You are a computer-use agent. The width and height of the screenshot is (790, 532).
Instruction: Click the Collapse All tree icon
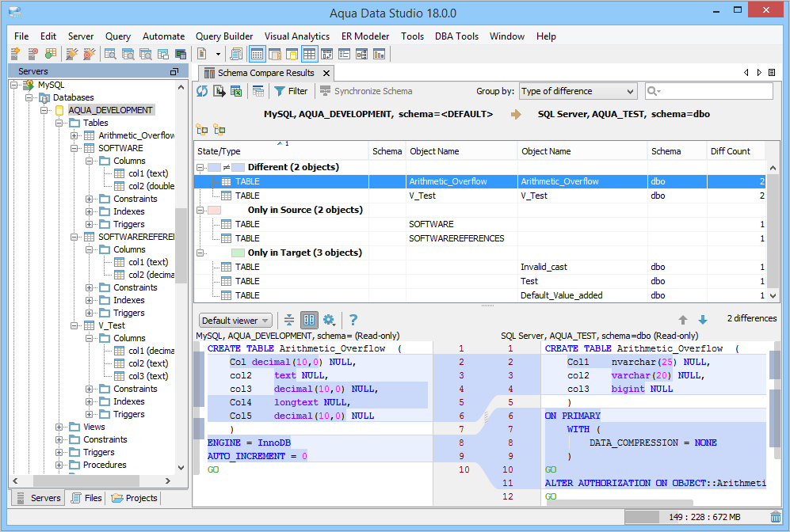coord(219,130)
